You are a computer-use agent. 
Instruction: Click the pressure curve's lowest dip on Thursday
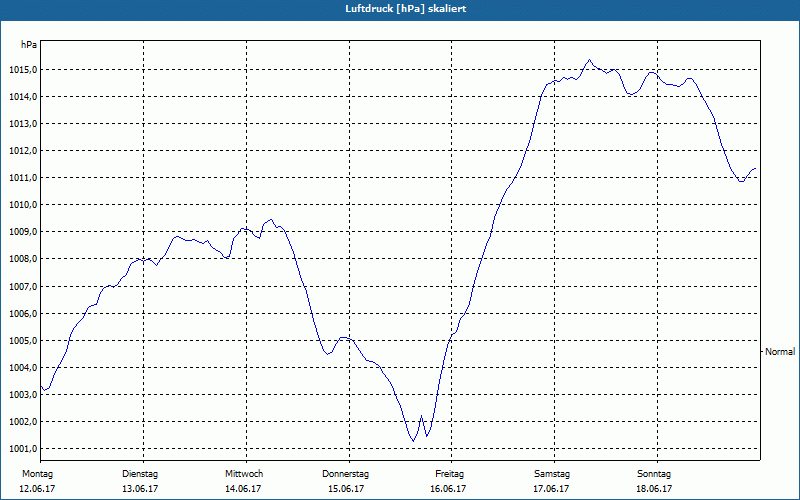[413, 441]
